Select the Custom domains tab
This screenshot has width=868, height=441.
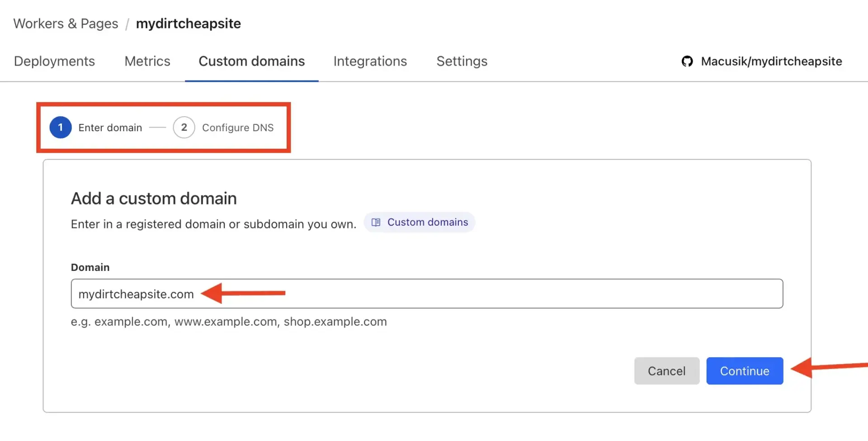[252, 61]
